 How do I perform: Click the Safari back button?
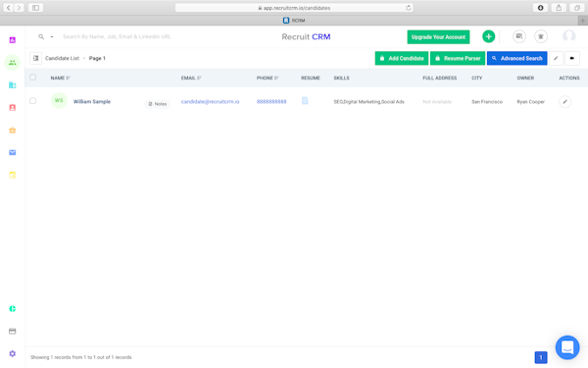click(8, 8)
